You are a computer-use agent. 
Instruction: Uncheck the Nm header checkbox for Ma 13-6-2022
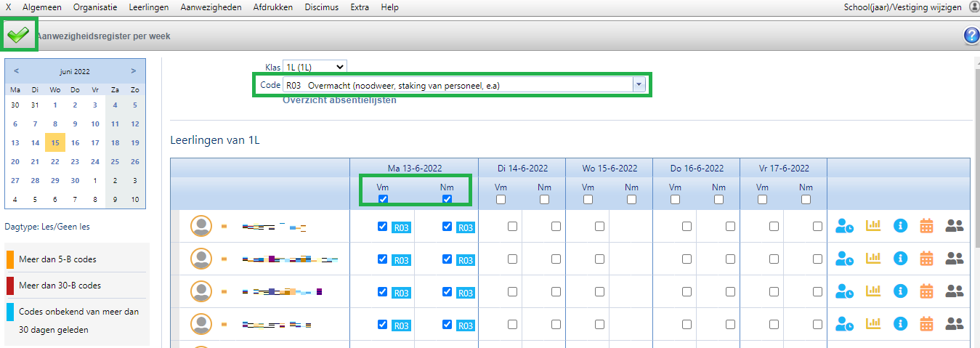pos(448,200)
